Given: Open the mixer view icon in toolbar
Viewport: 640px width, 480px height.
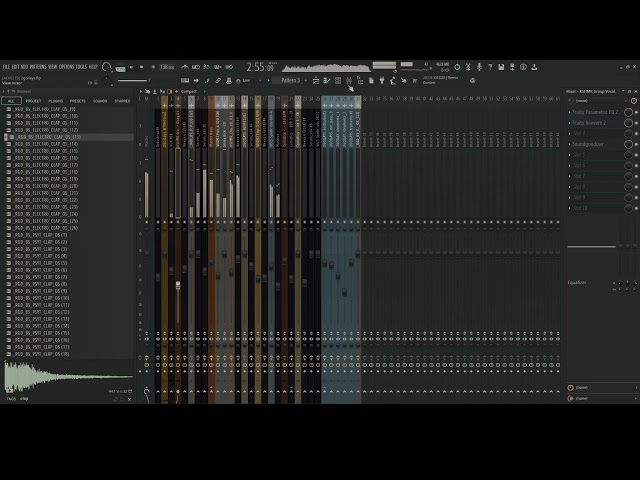Looking at the screenshot, I should click(349, 80).
